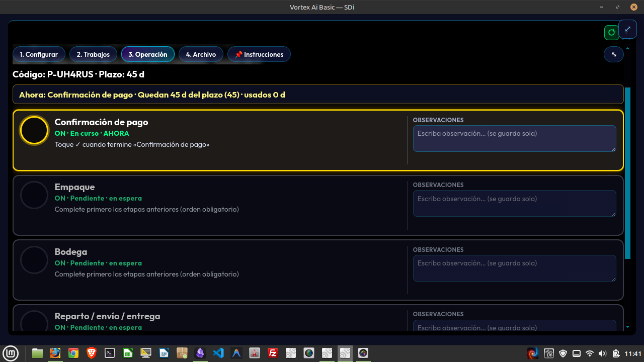This screenshot has height=362, width=644.
Task: Focus the Confirmación de pago observation field
Action: (514, 138)
